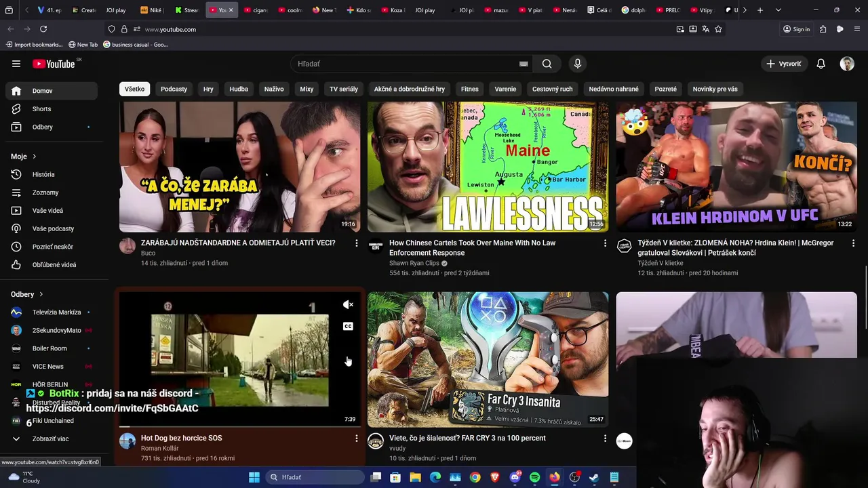Open the Boiler Room subscription

pyautogui.click(x=52, y=348)
